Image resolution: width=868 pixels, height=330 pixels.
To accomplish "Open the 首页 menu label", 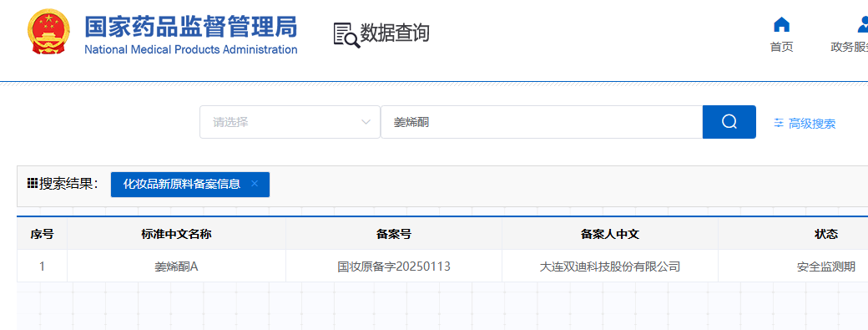I will (781, 47).
